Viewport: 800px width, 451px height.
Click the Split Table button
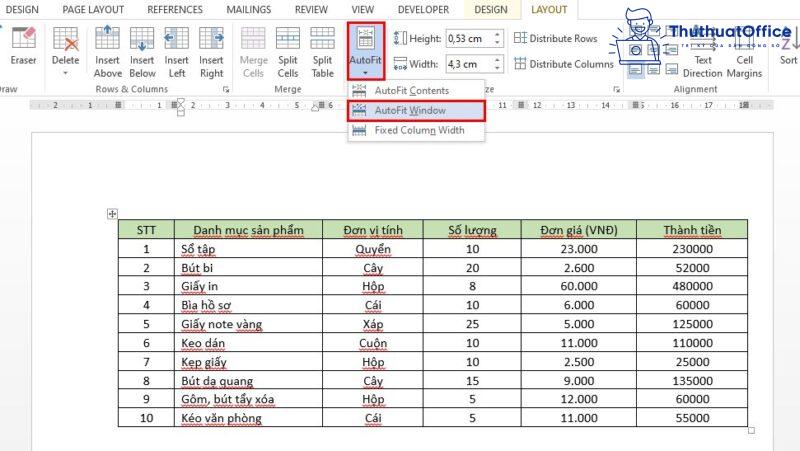322,52
